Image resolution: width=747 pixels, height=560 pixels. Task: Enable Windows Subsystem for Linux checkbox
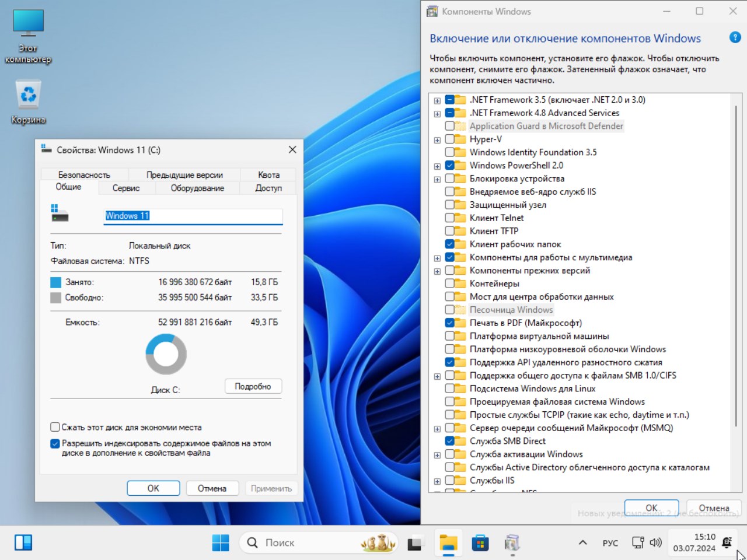tap(449, 388)
